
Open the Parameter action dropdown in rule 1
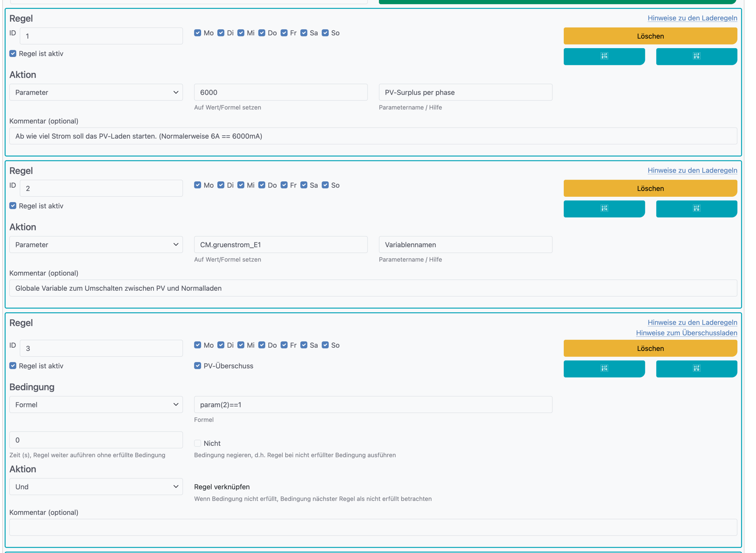tap(96, 92)
